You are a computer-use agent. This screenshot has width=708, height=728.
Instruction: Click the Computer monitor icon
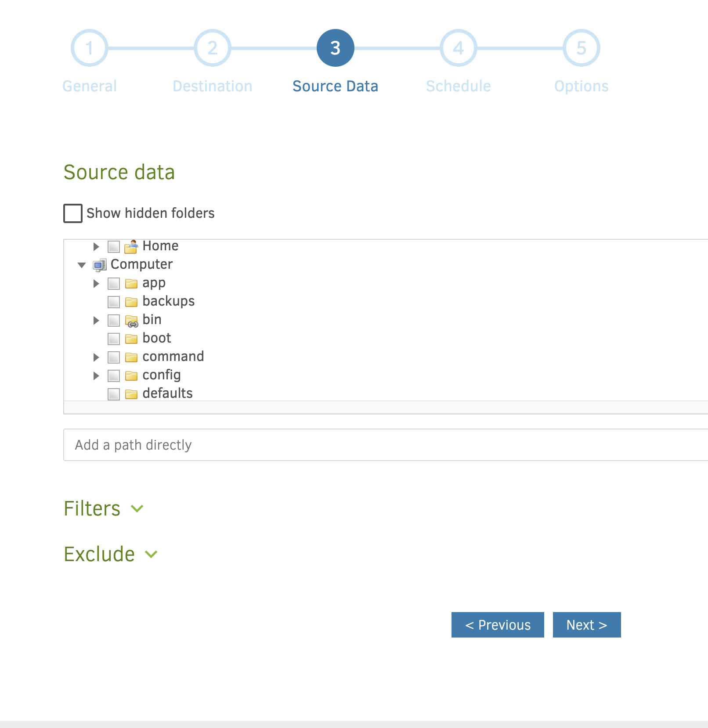100,265
